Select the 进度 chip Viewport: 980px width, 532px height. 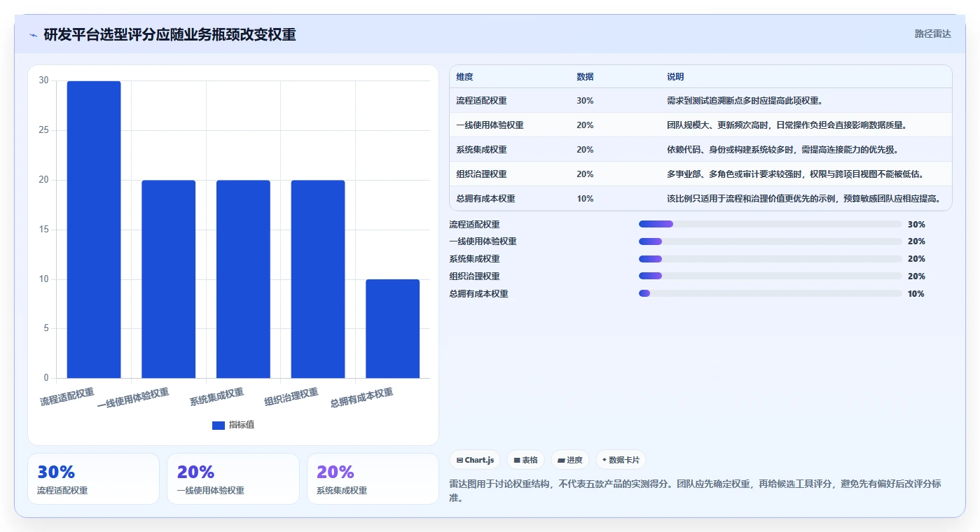click(570, 460)
